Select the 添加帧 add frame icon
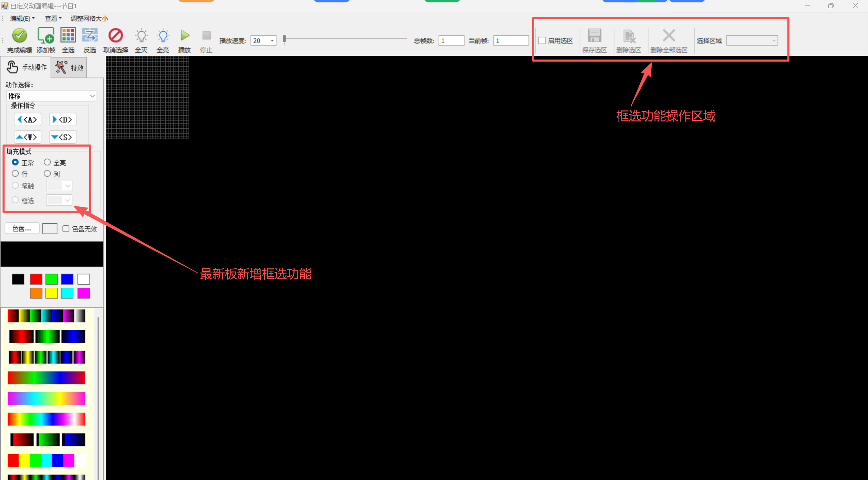This screenshot has width=868, height=480. pyautogui.click(x=46, y=35)
